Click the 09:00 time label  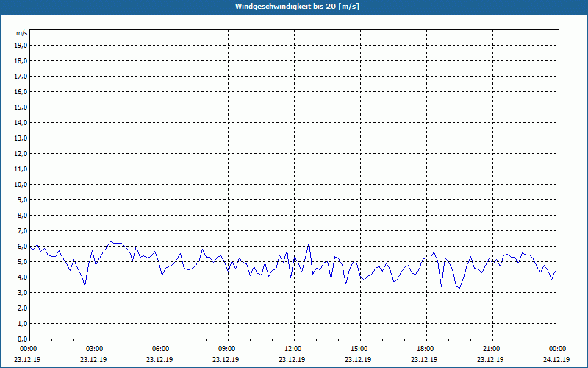226,349
